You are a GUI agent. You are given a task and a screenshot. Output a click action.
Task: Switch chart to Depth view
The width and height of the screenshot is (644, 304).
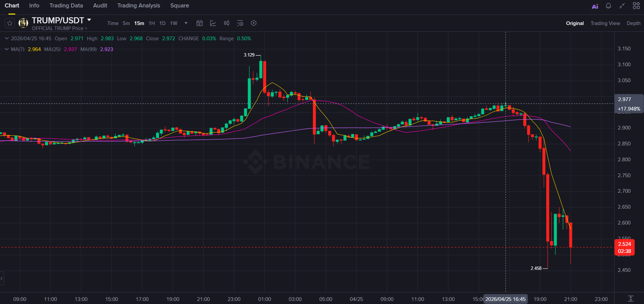(633, 23)
